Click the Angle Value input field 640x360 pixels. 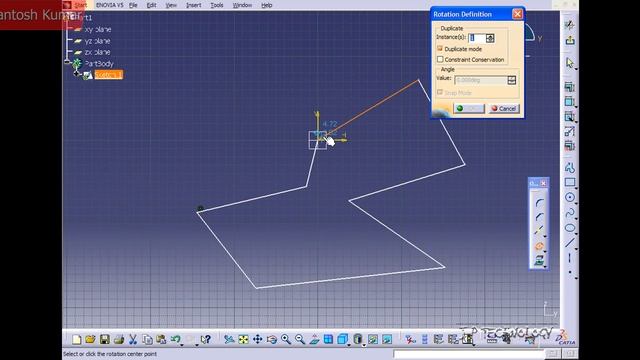point(481,80)
